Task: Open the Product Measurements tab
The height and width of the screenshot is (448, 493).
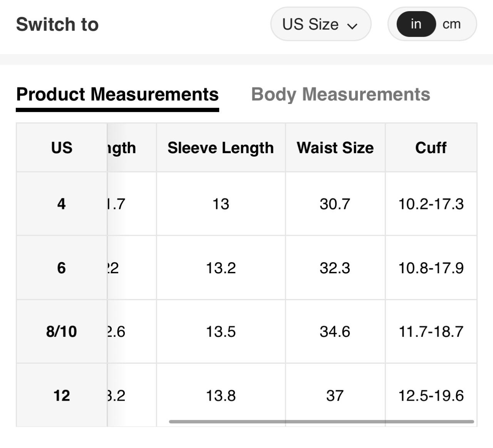Action: [x=117, y=95]
